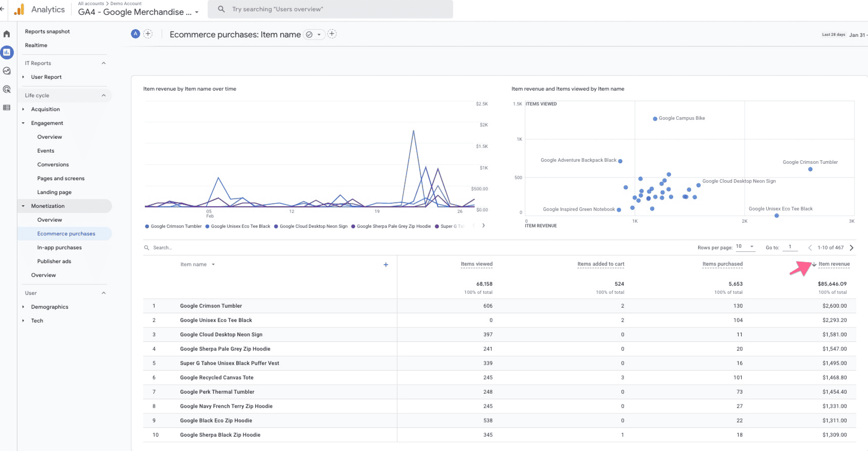Image resolution: width=868 pixels, height=451 pixels.
Task: Show next chart legend items arrow
Action: tap(483, 226)
